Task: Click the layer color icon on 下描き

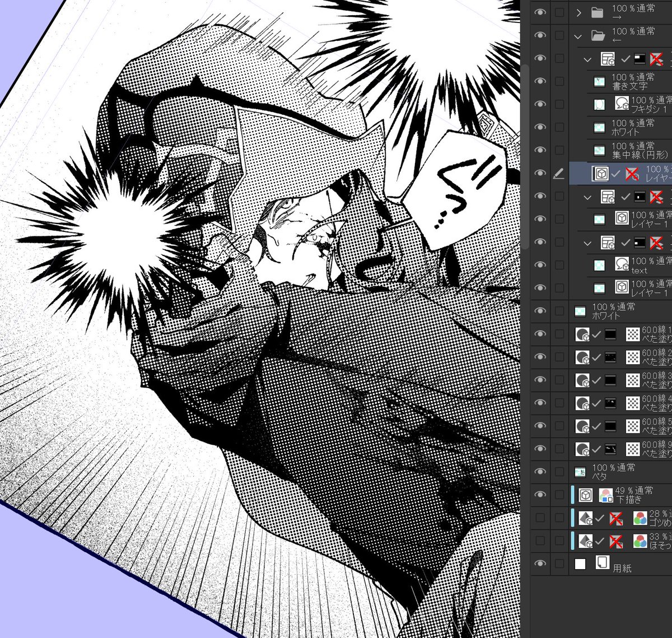Action: tap(606, 495)
